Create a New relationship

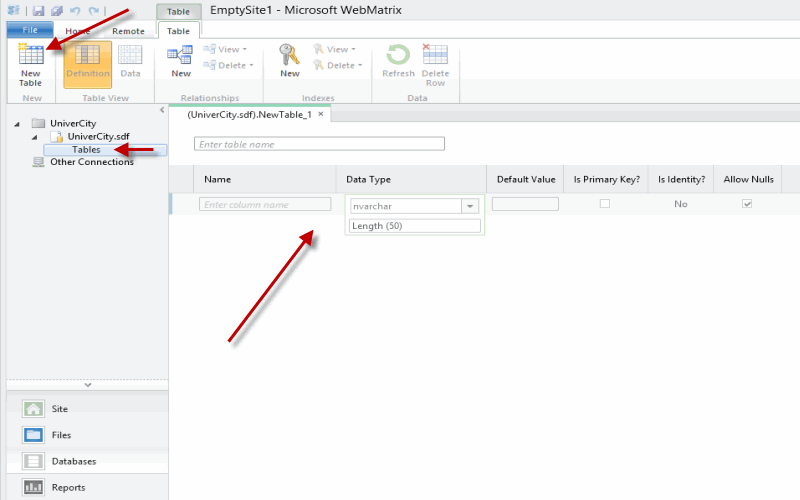click(181, 61)
